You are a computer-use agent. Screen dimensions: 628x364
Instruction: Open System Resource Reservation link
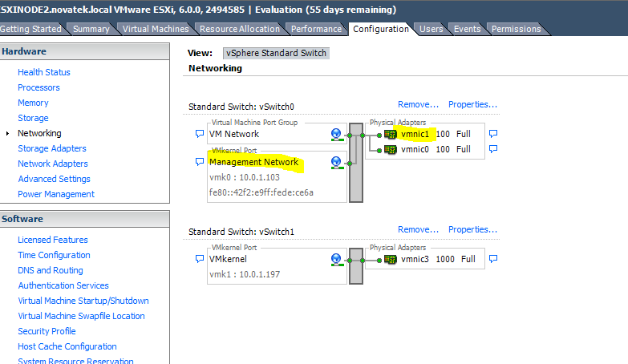point(75,361)
